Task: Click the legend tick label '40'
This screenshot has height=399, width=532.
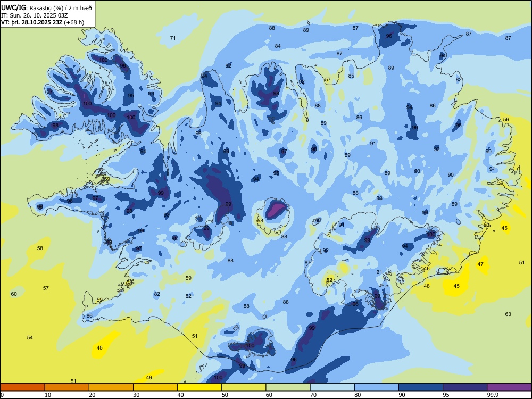Action: click(180, 395)
